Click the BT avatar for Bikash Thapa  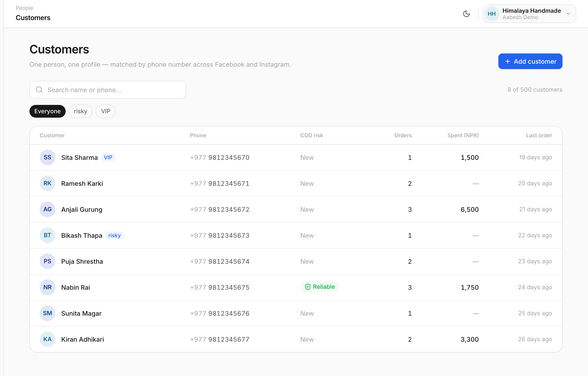coord(48,235)
